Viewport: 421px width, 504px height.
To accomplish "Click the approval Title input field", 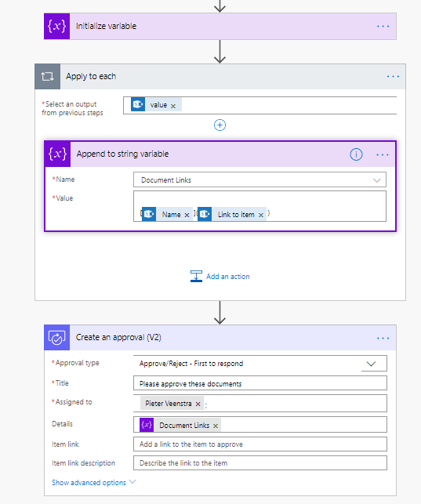I will (260, 383).
